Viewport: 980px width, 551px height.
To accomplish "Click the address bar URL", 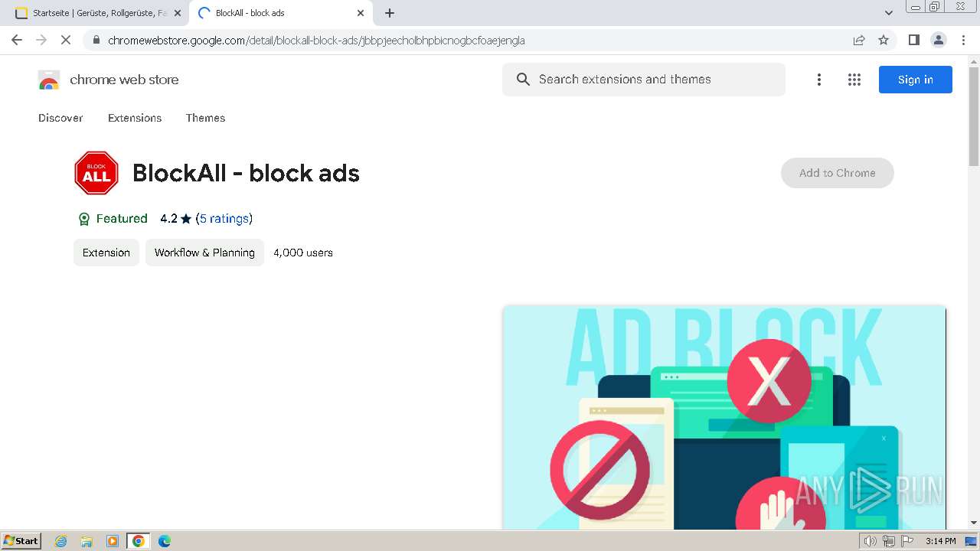I will (x=316, y=41).
